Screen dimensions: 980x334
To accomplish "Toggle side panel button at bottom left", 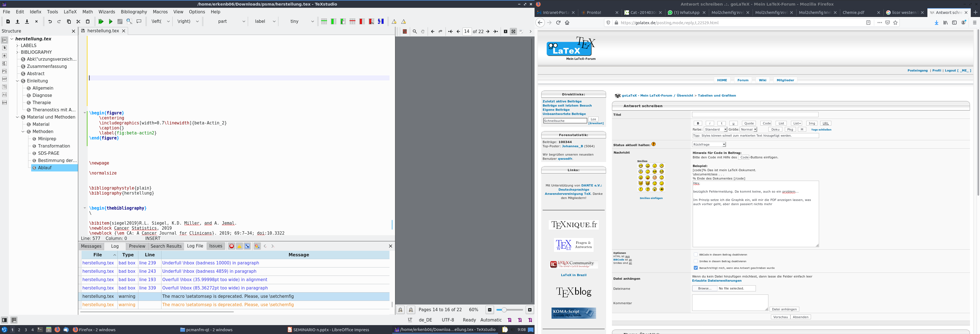I will coord(4,320).
